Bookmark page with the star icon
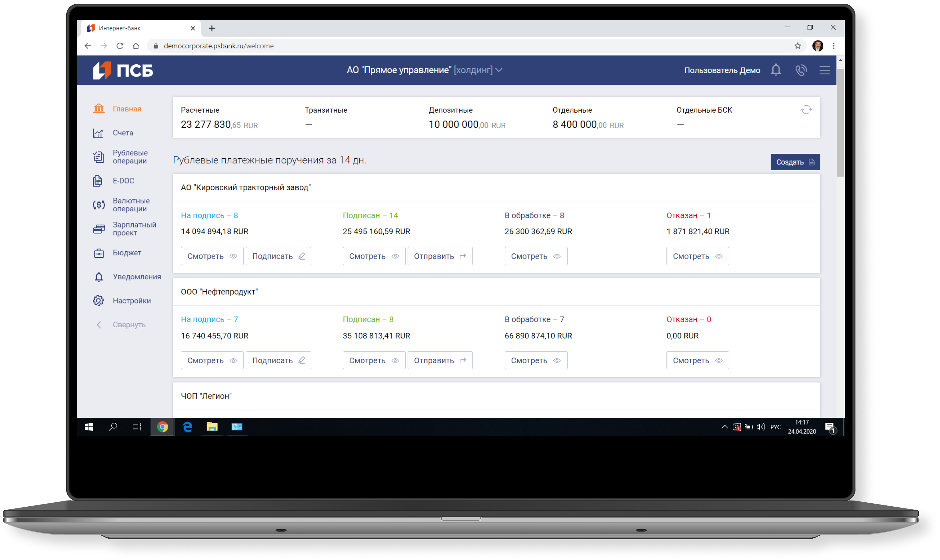The height and width of the screenshot is (560, 940). pos(797,46)
